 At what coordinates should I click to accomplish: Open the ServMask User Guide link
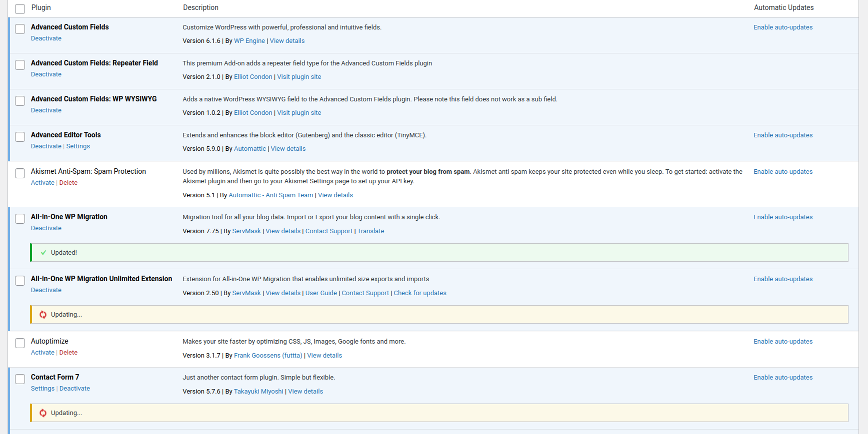pyautogui.click(x=321, y=293)
